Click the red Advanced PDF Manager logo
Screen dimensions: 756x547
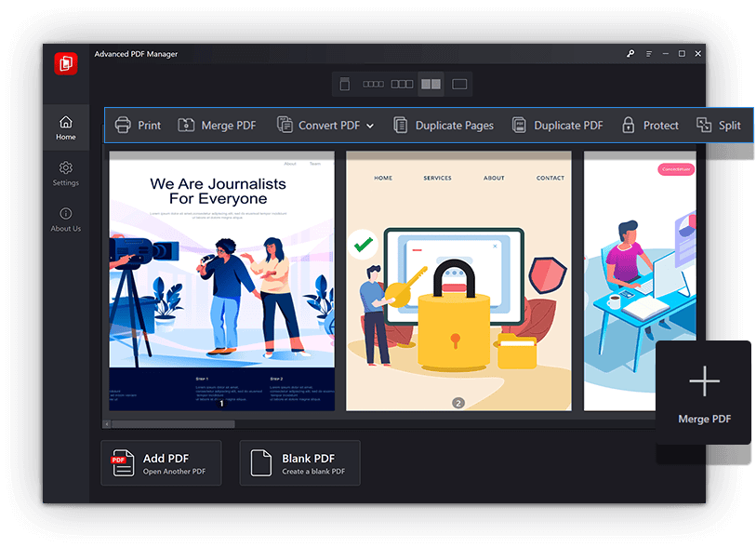click(x=66, y=63)
